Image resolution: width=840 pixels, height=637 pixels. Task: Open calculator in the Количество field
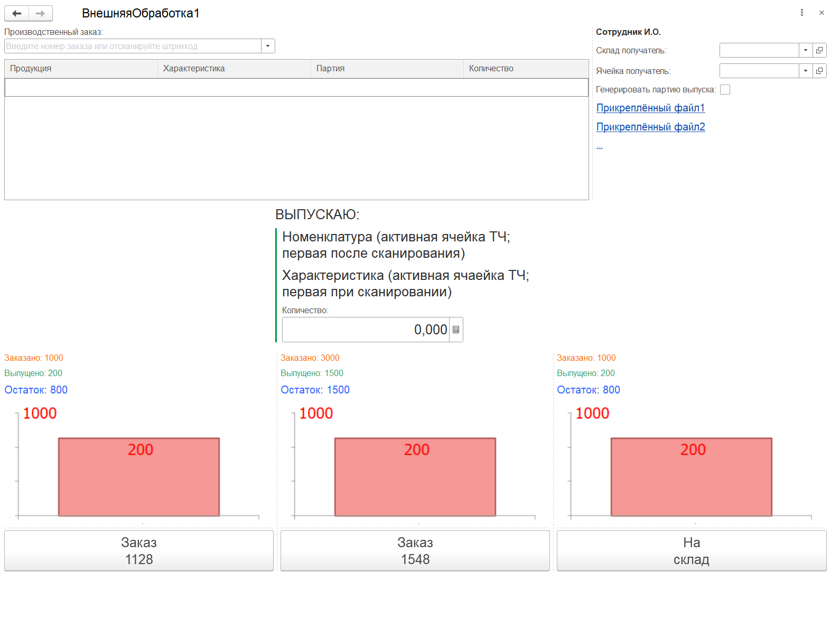pos(456,330)
